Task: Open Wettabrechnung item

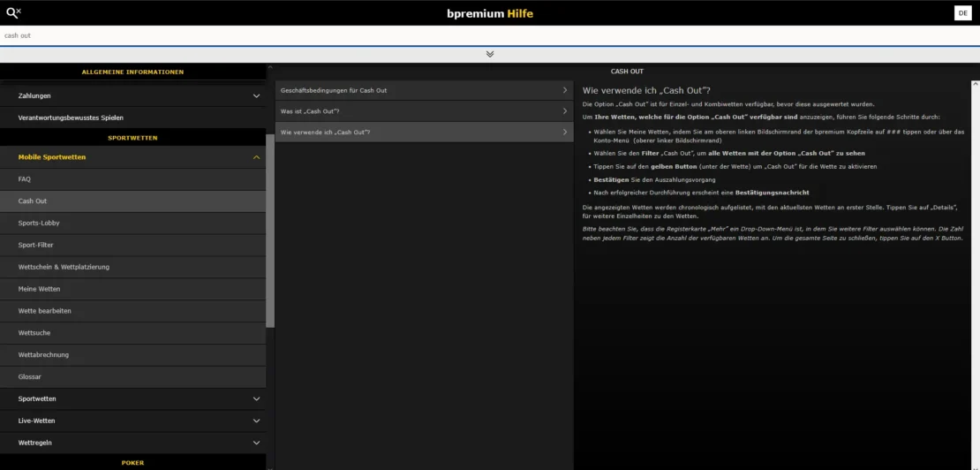Action: 132,354
